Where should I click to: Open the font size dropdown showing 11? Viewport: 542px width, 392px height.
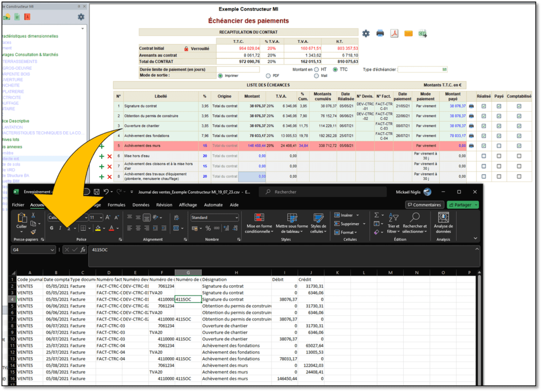click(x=101, y=217)
